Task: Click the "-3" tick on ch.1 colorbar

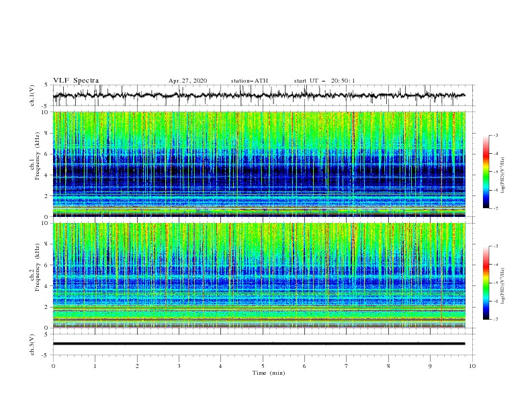Action: click(495, 135)
